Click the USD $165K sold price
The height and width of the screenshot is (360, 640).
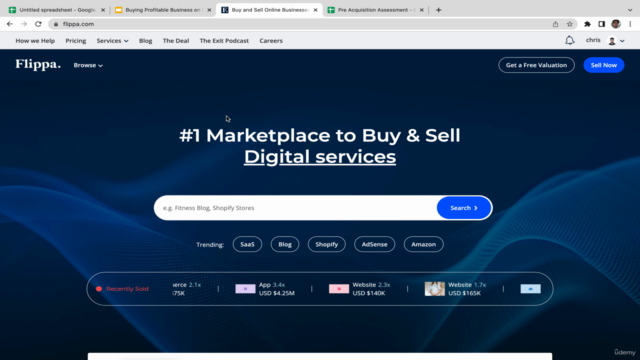[464, 293]
